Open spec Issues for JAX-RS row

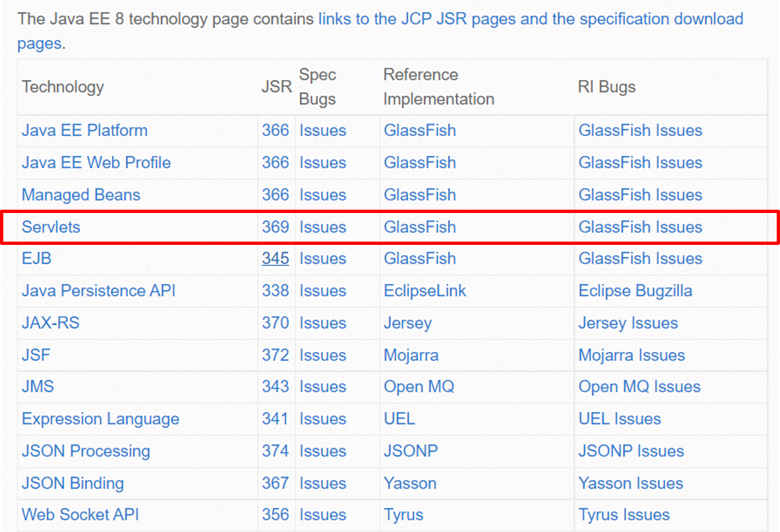[x=323, y=323]
